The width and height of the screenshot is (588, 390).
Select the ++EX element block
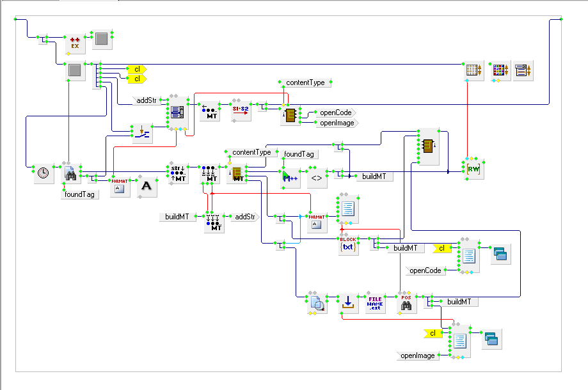75,44
